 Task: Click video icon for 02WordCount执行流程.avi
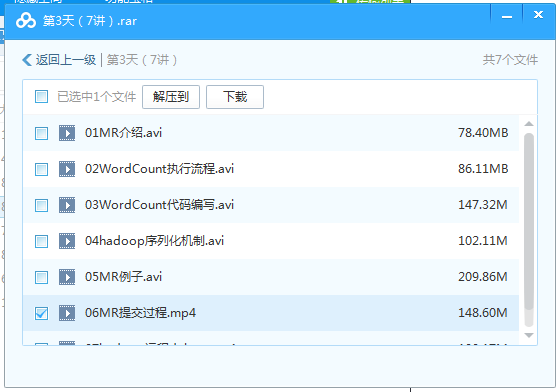67,169
